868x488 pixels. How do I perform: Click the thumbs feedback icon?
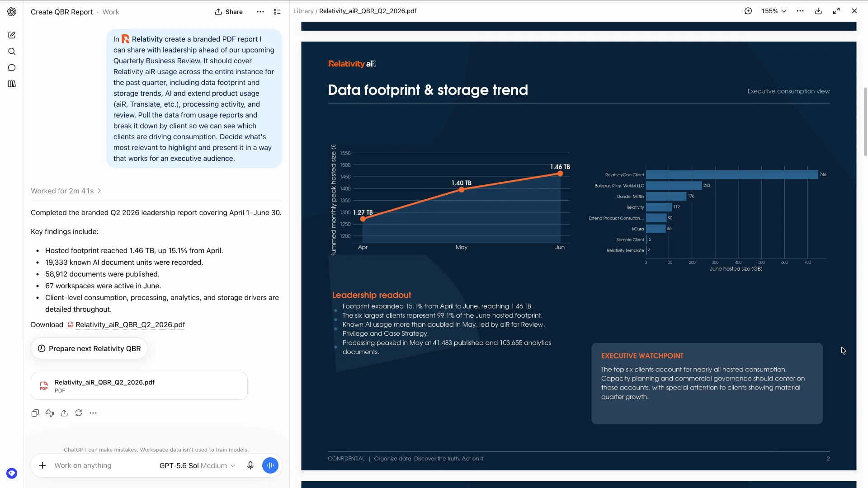(x=50, y=413)
